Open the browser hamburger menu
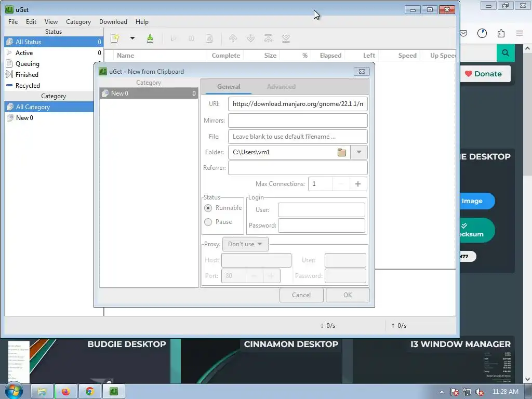Image resolution: width=532 pixels, height=399 pixels. pyautogui.click(x=520, y=33)
